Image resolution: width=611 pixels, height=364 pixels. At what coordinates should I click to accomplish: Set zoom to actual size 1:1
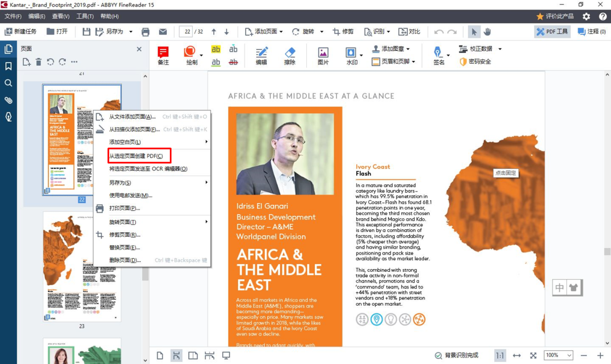[x=500, y=355]
